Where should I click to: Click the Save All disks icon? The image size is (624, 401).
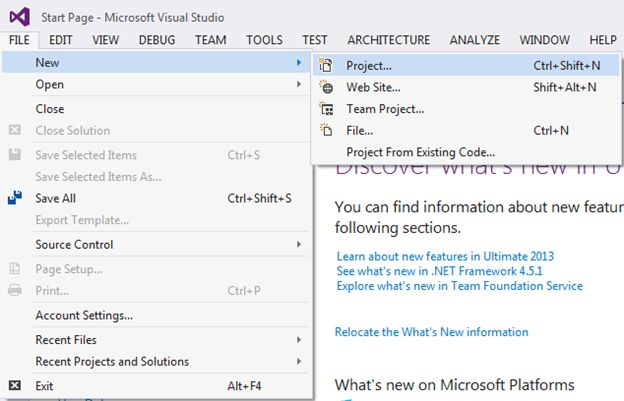(15, 198)
